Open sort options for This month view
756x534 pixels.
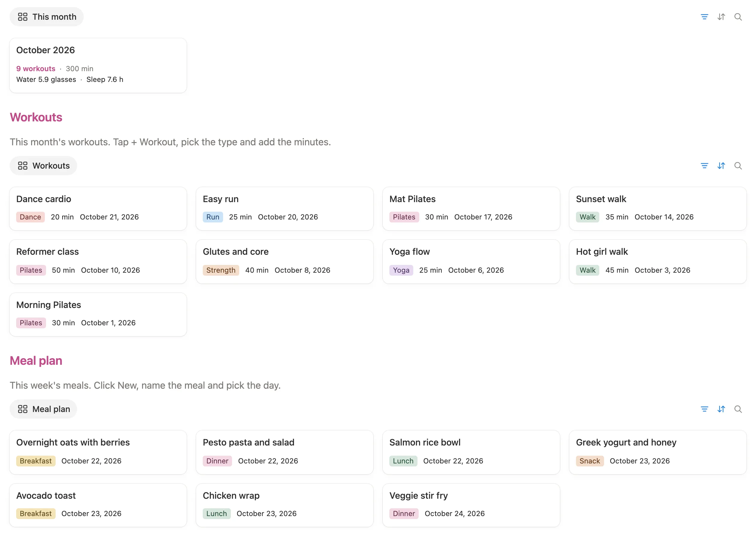[x=721, y=17]
